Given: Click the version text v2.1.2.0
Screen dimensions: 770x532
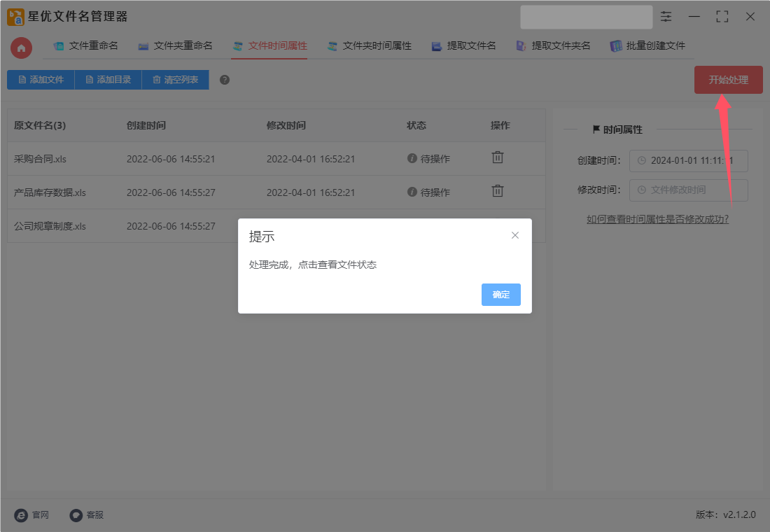Looking at the screenshot, I should [739, 514].
